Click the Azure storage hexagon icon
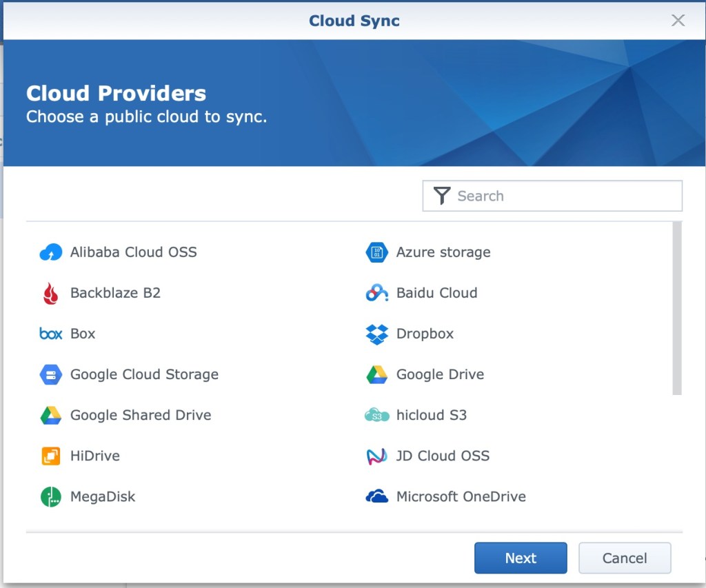This screenshot has height=588, width=706. pyautogui.click(x=377, y=252)
